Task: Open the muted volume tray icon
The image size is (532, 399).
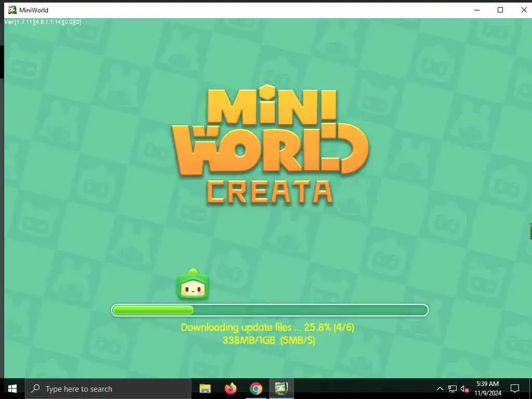Action: coord(465,389)
